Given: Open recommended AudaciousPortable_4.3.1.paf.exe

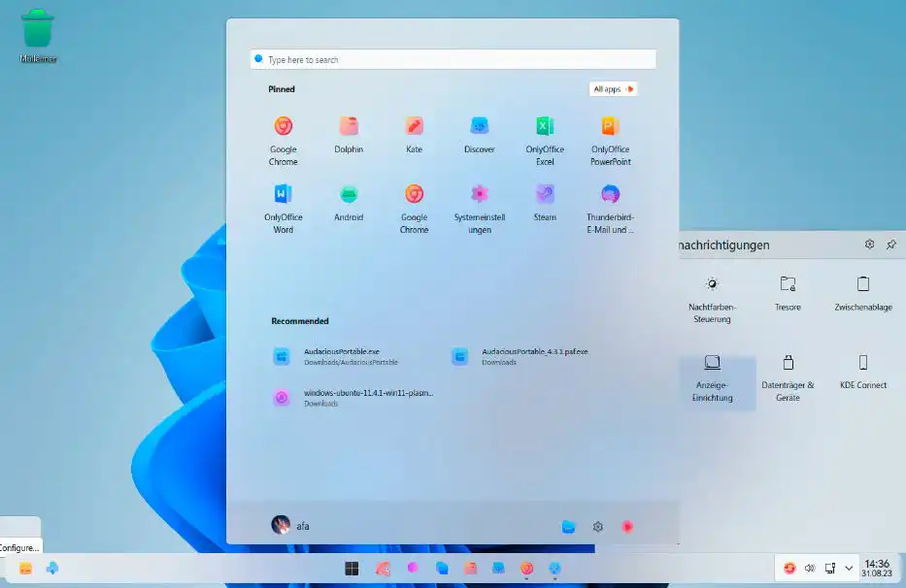Looking at the screenshot, I should coord(520,356).
